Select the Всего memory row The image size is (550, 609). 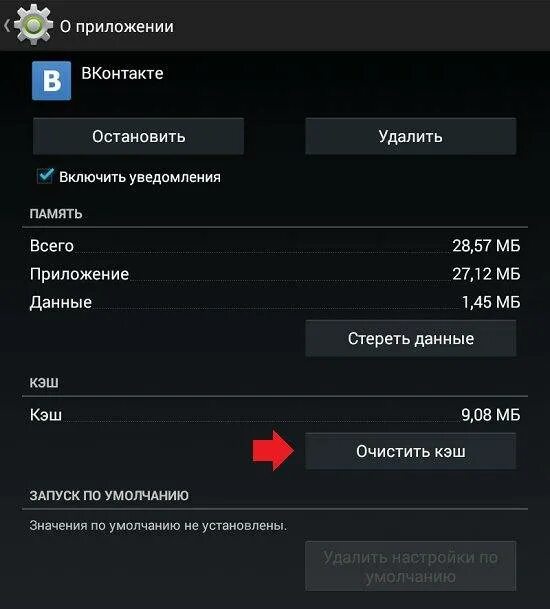tap(275, 246)
